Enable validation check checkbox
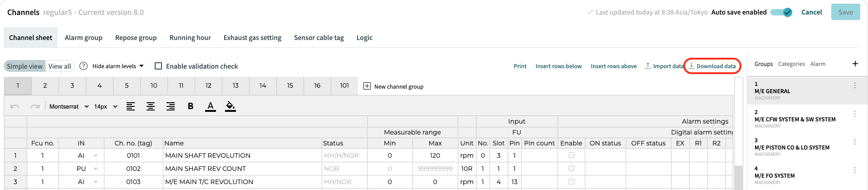868x190 pixels. click(x=158, y=66)
